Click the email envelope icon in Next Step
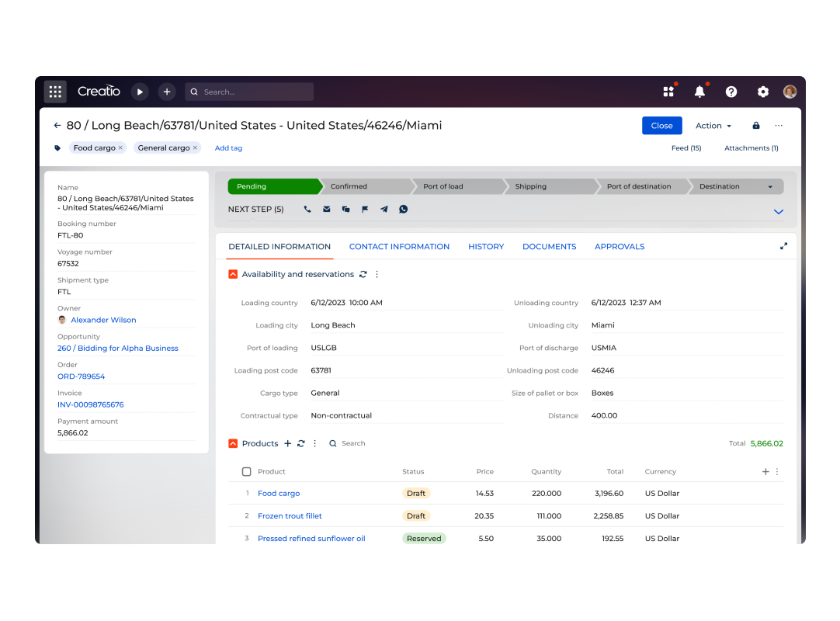This screenshot has width=840, height=621. click(327, 210)
